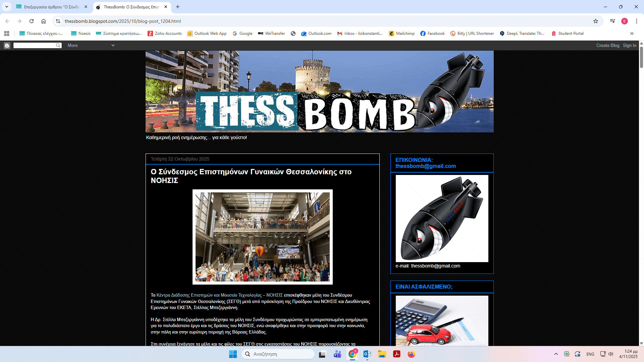
Task: Click the page vertical scrollbar thumb
Action: point(641,57)
